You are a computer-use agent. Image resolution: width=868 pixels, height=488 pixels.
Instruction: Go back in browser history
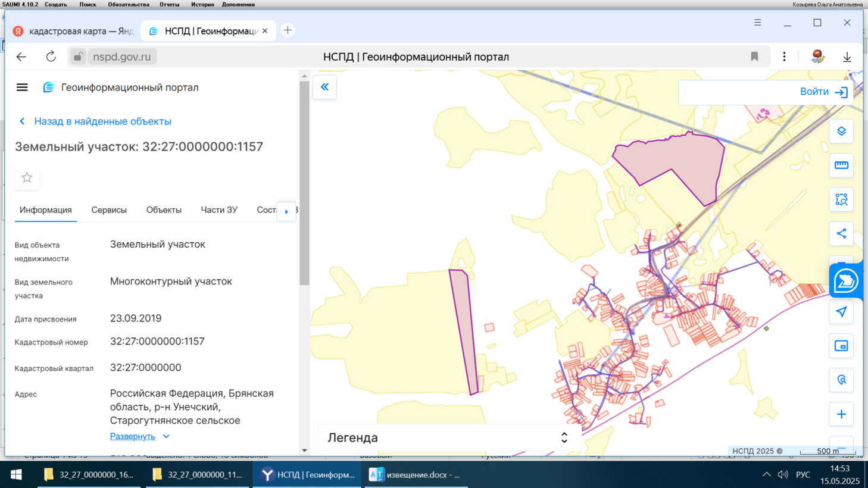pyautogui.click(x=21, y=57)
